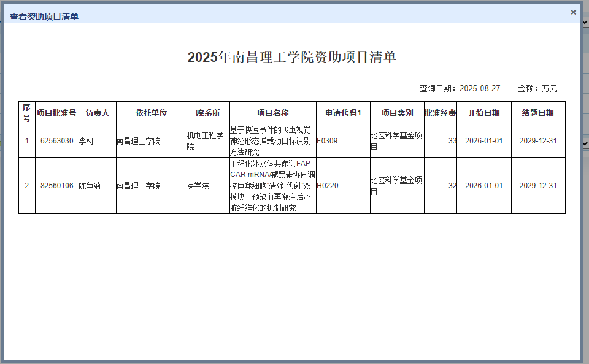
Task: Click the 结题日期 column header
Action: coord(537,113)
